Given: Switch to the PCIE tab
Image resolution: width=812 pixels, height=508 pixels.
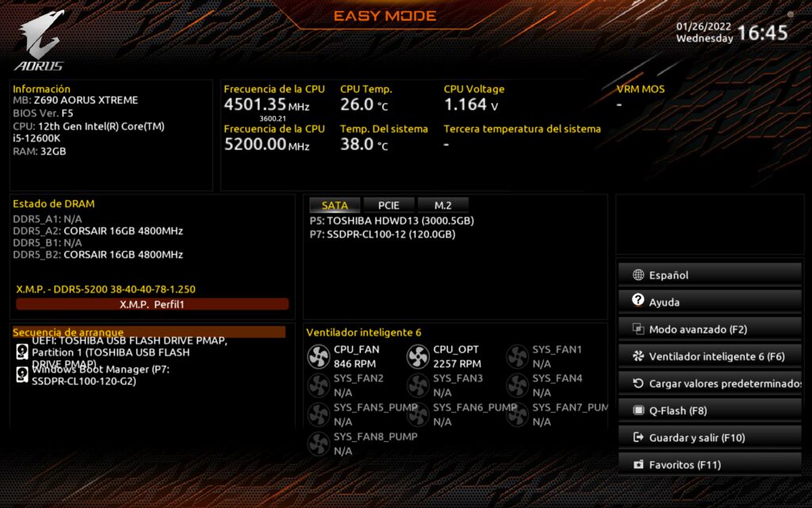Looking at the screenshot, I should pyautogui.click(x=389, y=206).
